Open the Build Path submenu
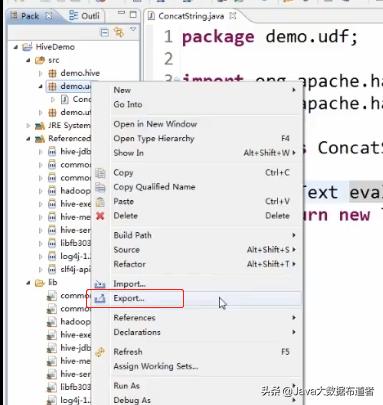The image size is (383, 405). tap(198, 235)
